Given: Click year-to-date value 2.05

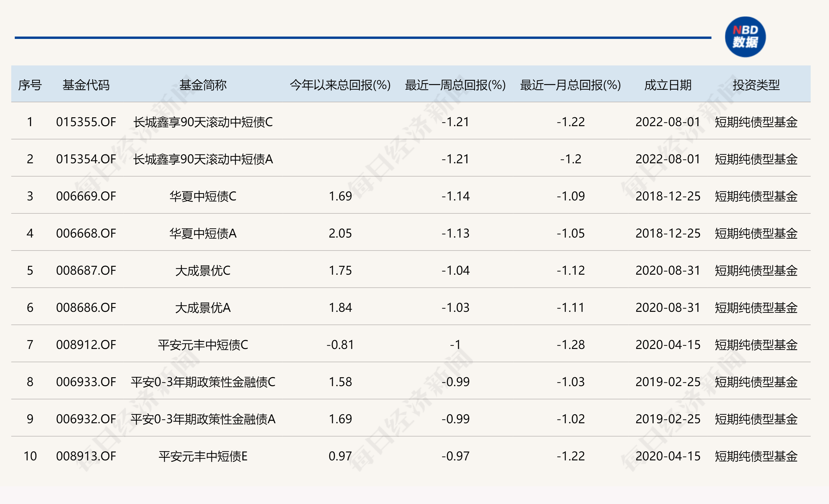Looking at the screenshot, I should (340, 233).
